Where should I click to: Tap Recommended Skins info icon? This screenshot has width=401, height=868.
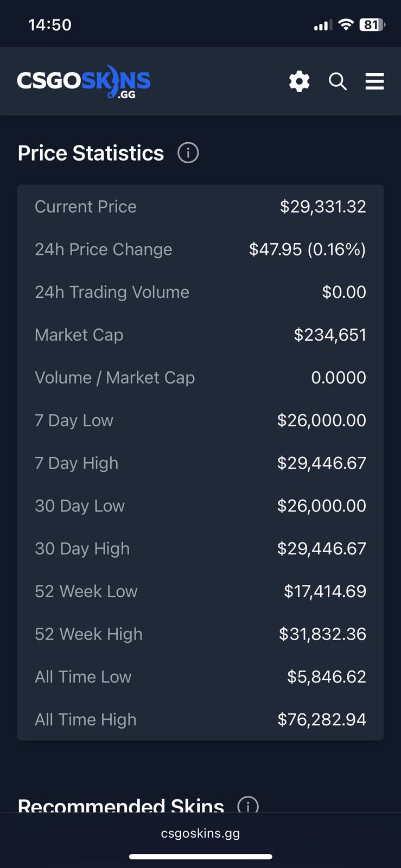pyautogui.click(x=248, y=806)
